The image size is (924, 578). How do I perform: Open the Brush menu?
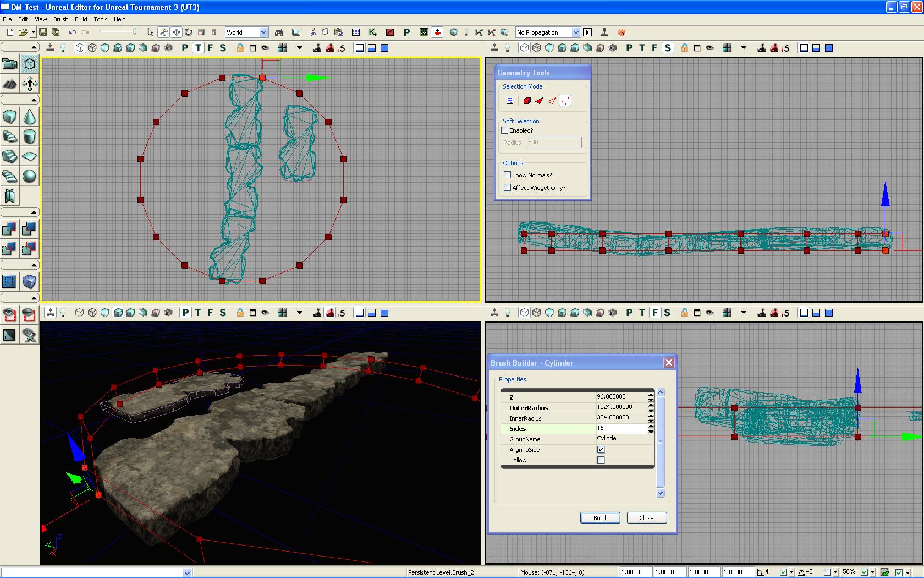point(61,19)
